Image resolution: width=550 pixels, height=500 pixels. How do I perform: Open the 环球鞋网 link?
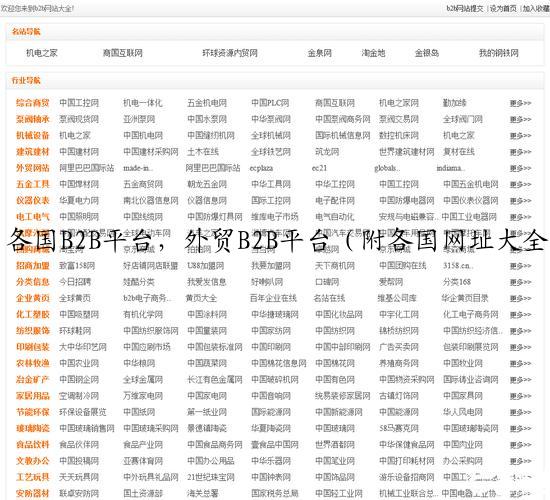point(75,331)
